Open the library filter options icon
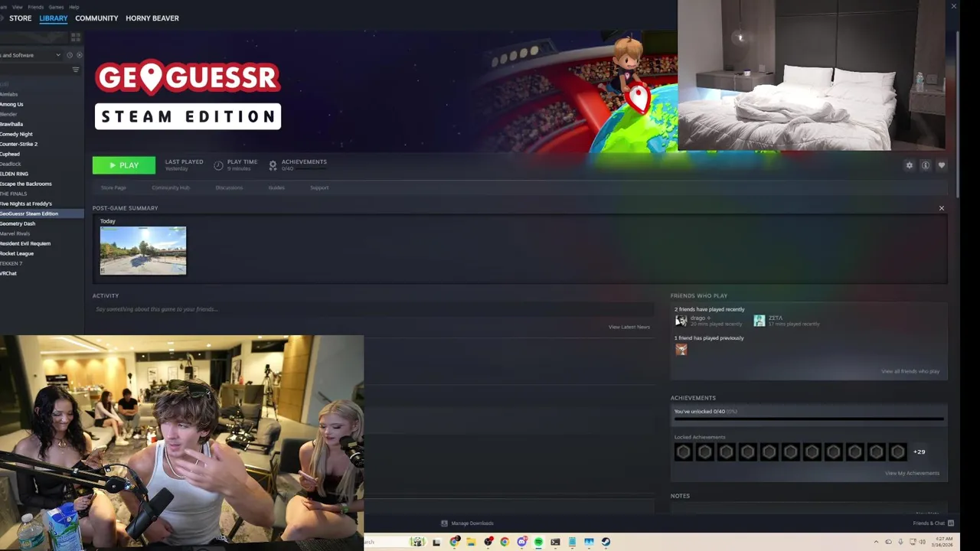The image size is (980, 551). (75, 70)
